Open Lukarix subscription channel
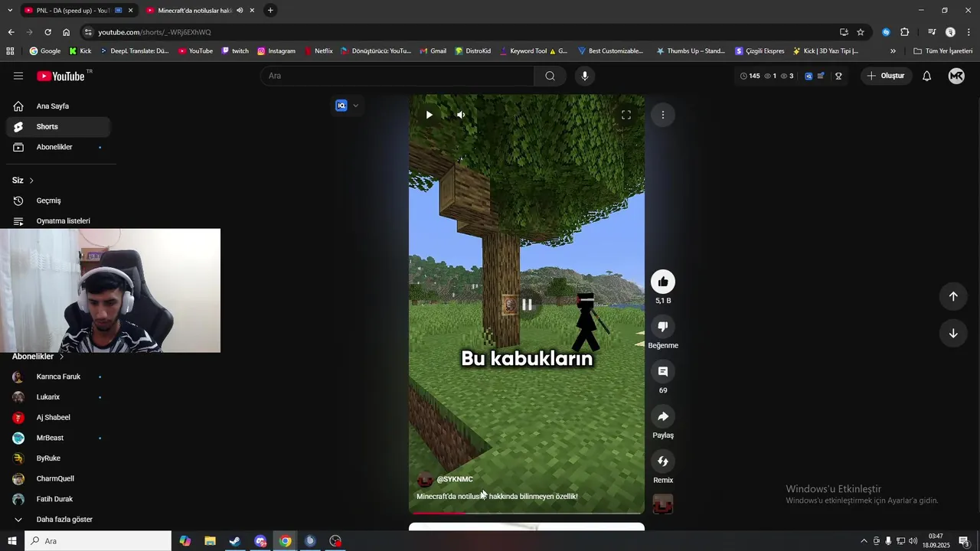 click(x=57, y=397)
